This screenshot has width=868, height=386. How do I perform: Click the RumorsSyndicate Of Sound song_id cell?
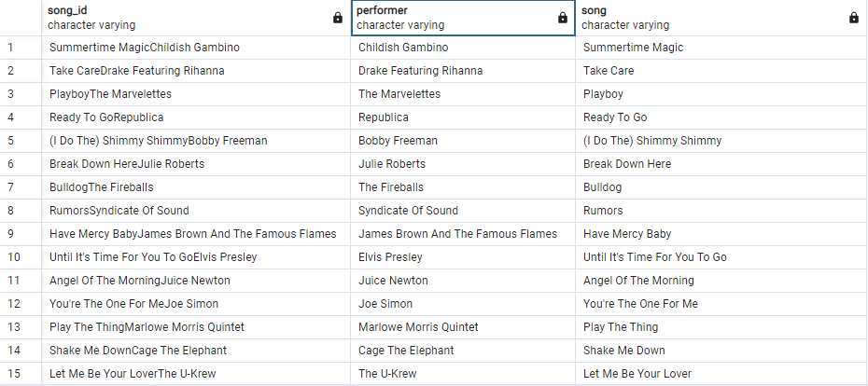pos(119,211)
